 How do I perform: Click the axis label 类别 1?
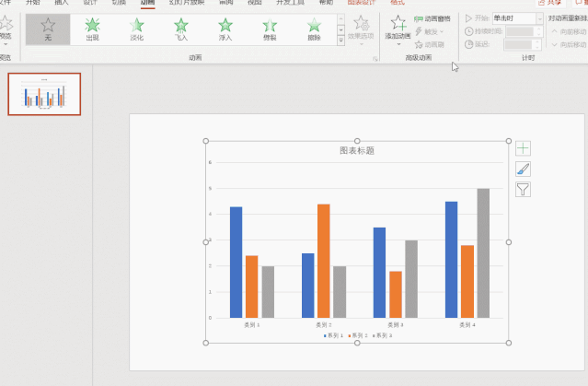(x=252, y=325)
